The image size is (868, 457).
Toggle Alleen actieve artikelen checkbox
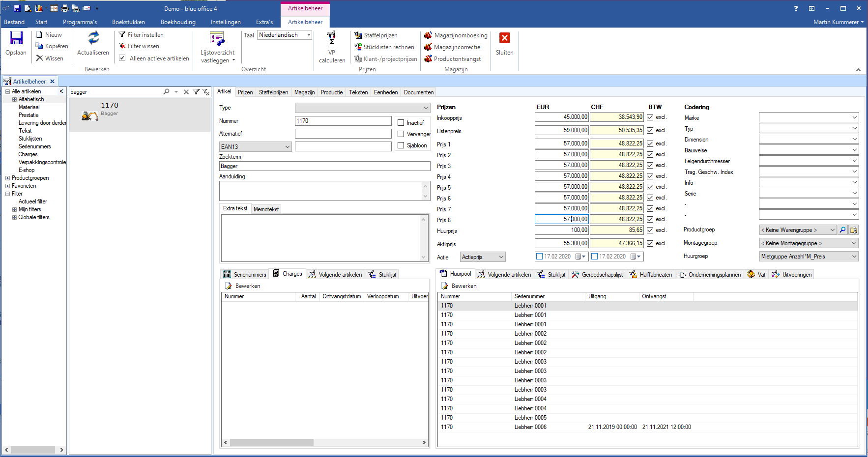pyautogui.click(x=122, y=58)
